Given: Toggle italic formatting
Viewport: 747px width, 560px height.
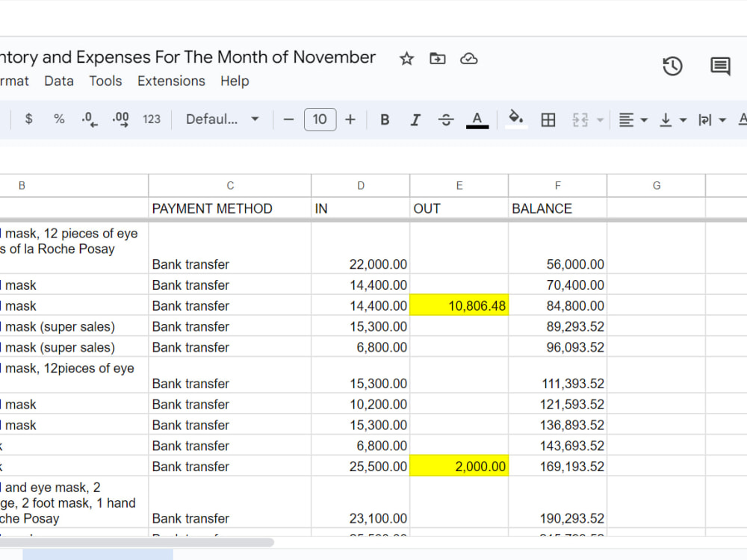Looking at the screenshot, I should click(415, 119).
